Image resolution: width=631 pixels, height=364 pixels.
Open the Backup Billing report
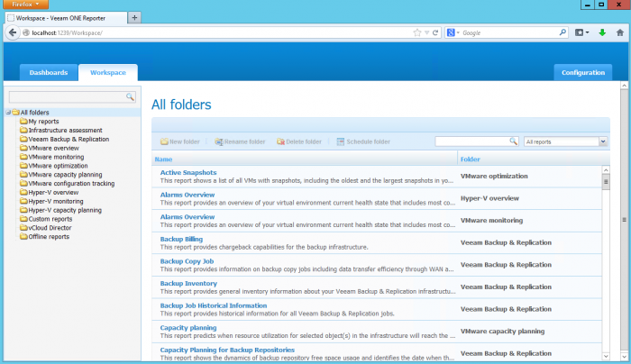[181, 239]
